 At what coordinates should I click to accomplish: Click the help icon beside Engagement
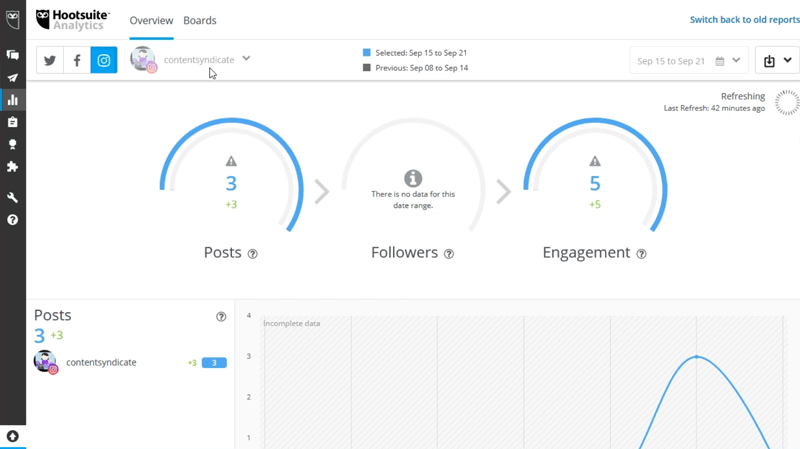coord(641,254)
